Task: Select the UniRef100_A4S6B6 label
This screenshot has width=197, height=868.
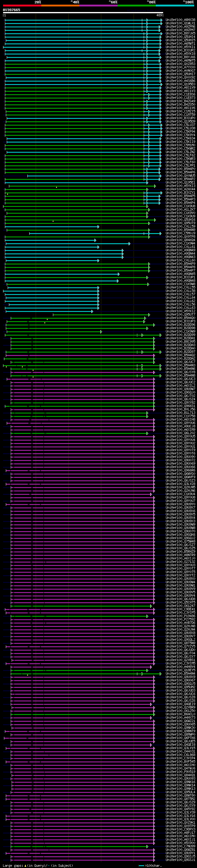Action: (180, 81)
